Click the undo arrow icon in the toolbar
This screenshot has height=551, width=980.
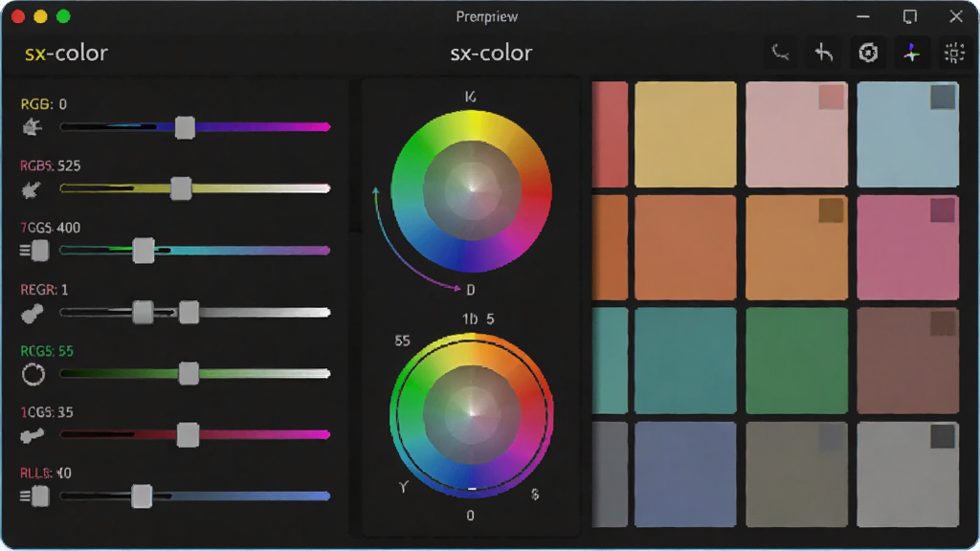[824, 53]
